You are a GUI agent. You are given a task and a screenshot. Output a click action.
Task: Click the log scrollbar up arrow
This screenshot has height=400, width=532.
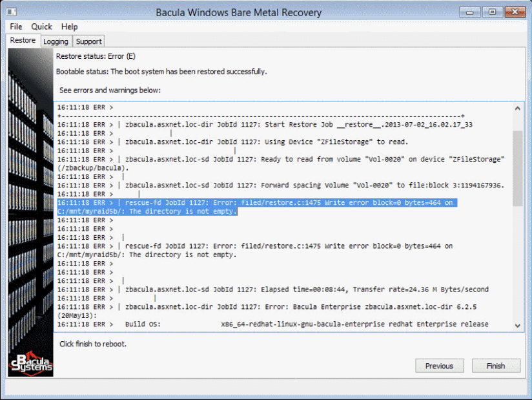coord(518,108)
